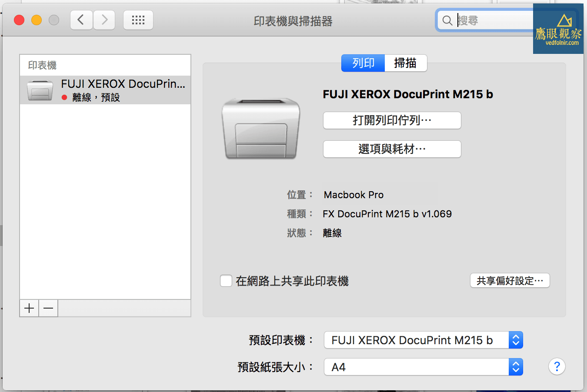Enable 在網路上共享此印表機 checkbox
Viewport: 587px width, 392px height.
coord(226,281)
